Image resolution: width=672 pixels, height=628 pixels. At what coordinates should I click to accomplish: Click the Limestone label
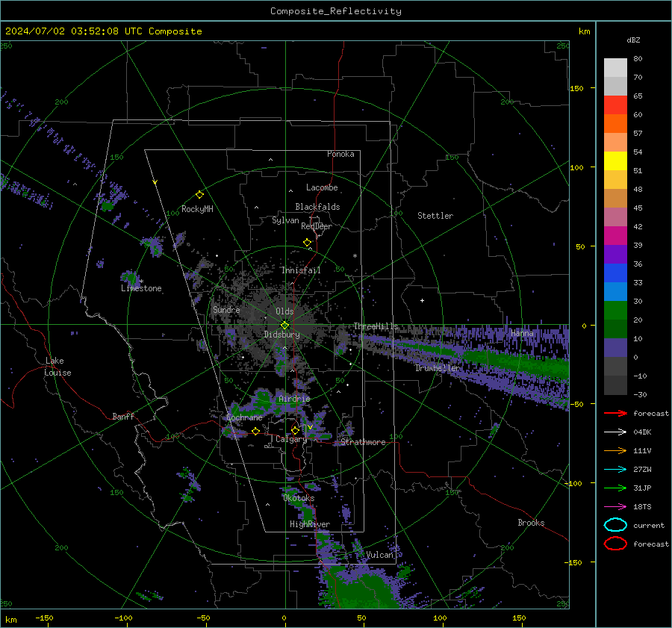(141, 288)
